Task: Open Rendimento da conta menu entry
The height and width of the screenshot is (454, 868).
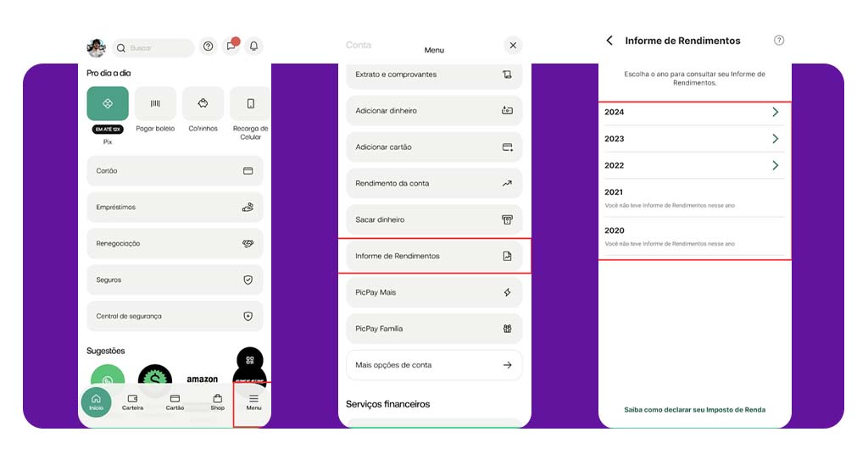Action: click(x=434, y=183)
